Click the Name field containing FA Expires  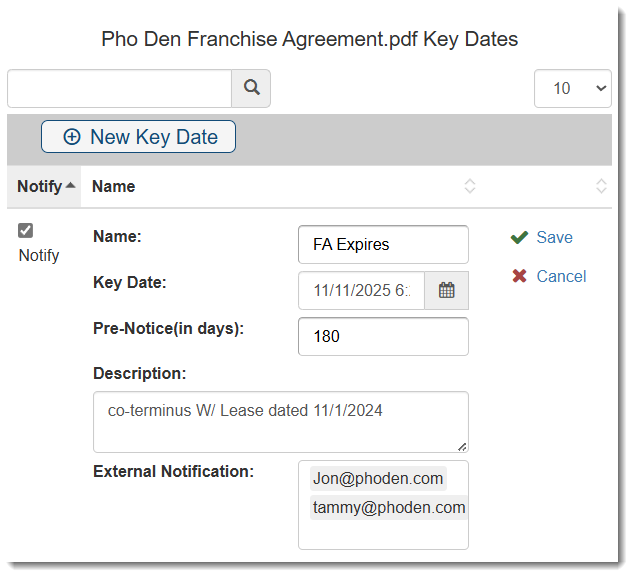383,245
